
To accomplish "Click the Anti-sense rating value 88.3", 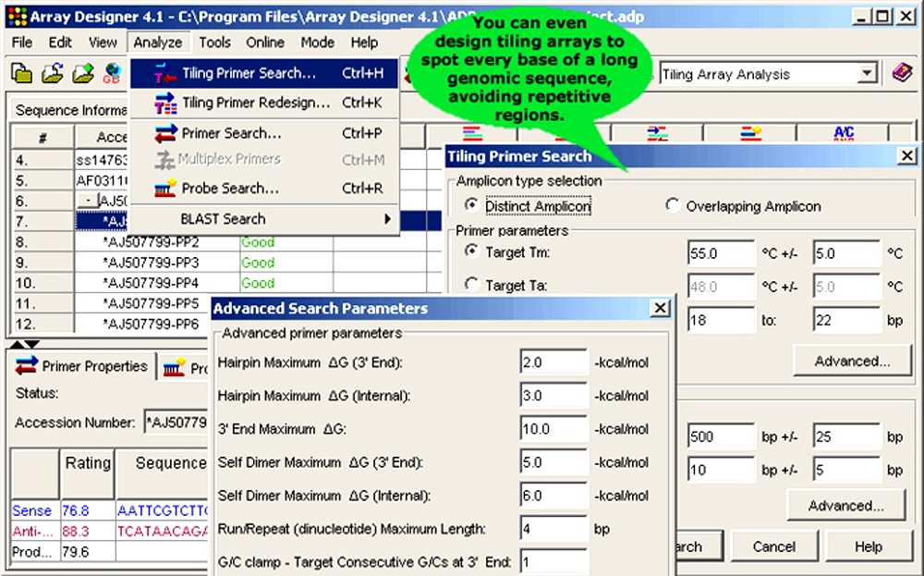I will tap(76, 532).
